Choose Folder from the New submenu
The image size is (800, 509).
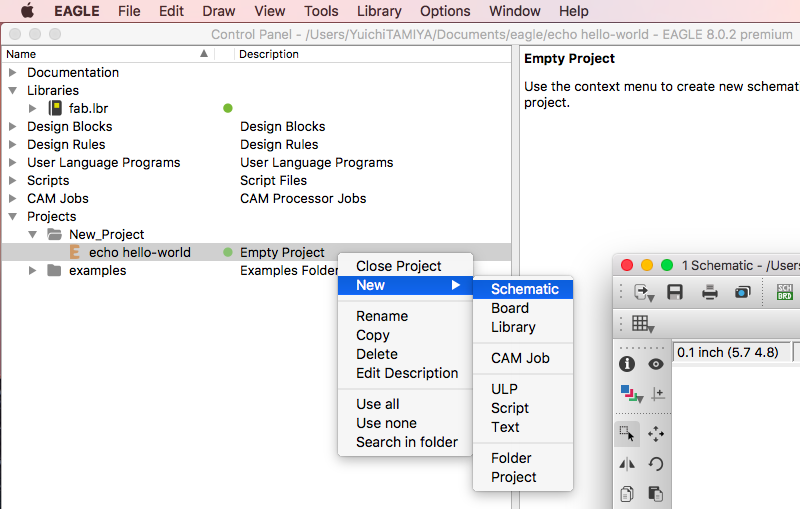(x=523, y=458)
